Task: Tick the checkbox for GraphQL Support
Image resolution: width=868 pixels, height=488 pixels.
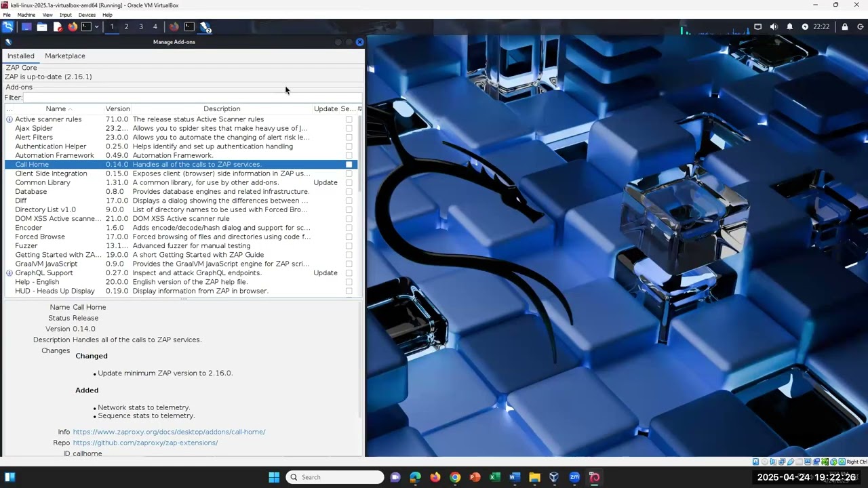Action: 349,273
